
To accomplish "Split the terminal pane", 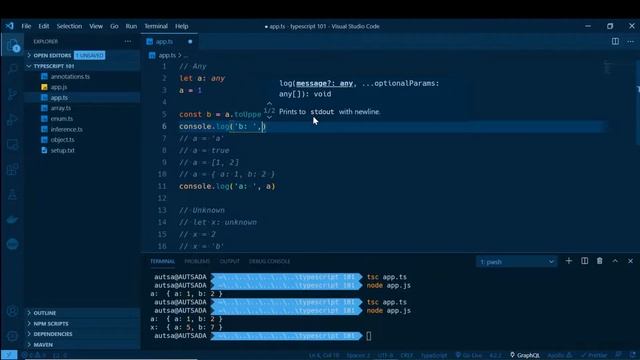I will click(x=584, y=261).
